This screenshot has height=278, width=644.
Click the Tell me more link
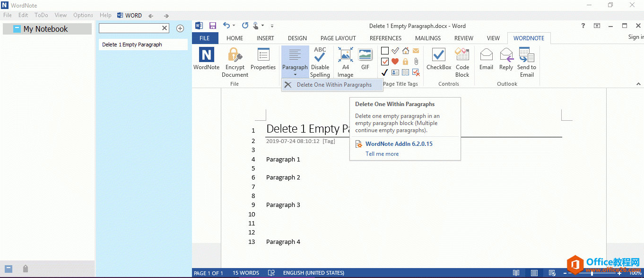click(382, 154)
